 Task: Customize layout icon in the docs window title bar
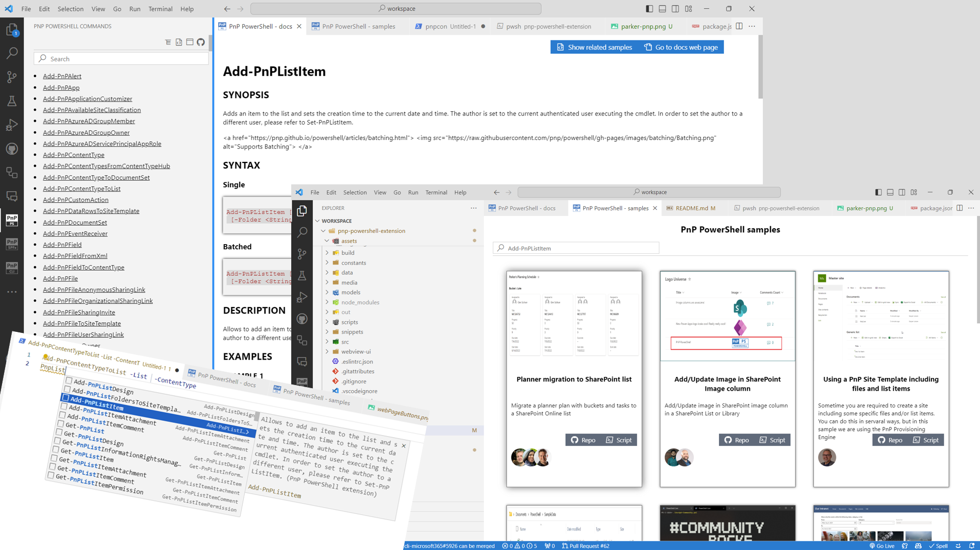pos(689,9)
